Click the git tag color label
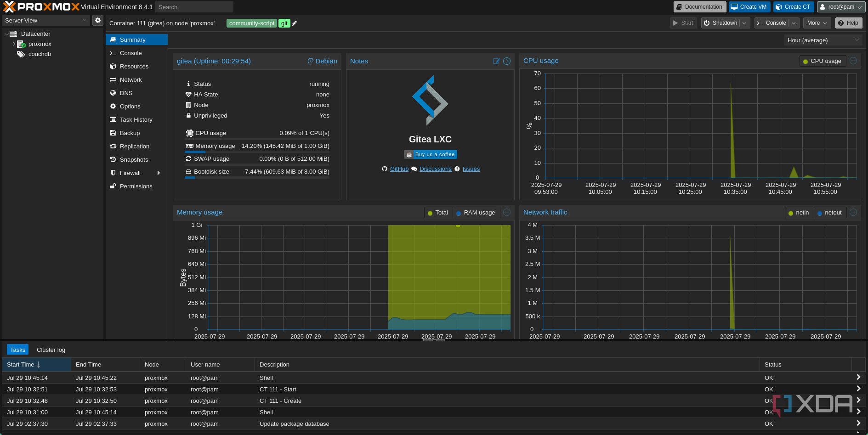The height and width of the screenshot is (435, 868). (x=284, y=23)
